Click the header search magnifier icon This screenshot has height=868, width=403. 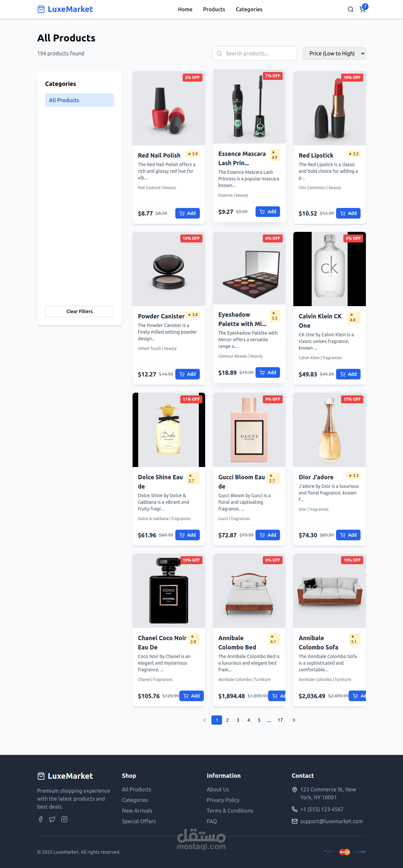coord(351,9)
